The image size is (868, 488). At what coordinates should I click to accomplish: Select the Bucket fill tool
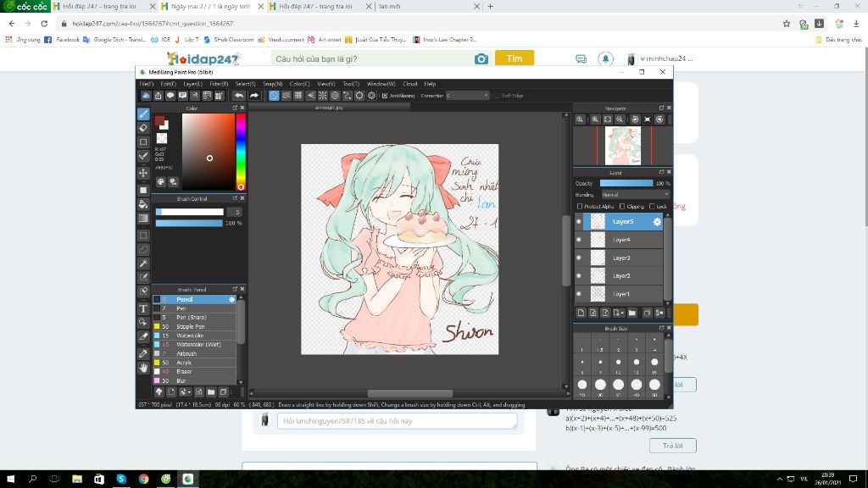pos(143,204)
